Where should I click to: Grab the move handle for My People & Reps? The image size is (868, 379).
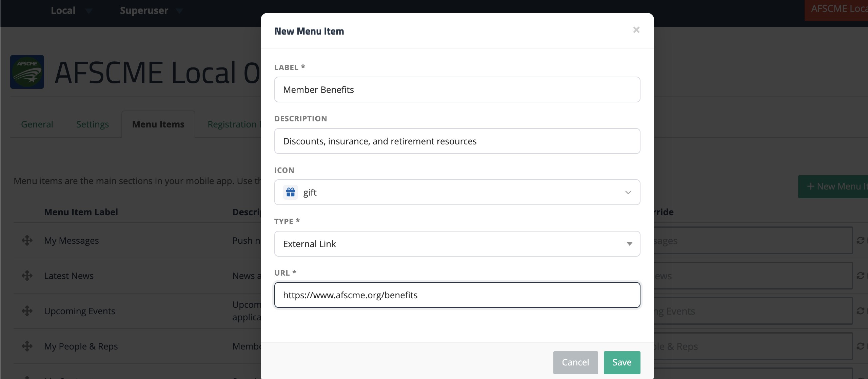coord(27,346)
